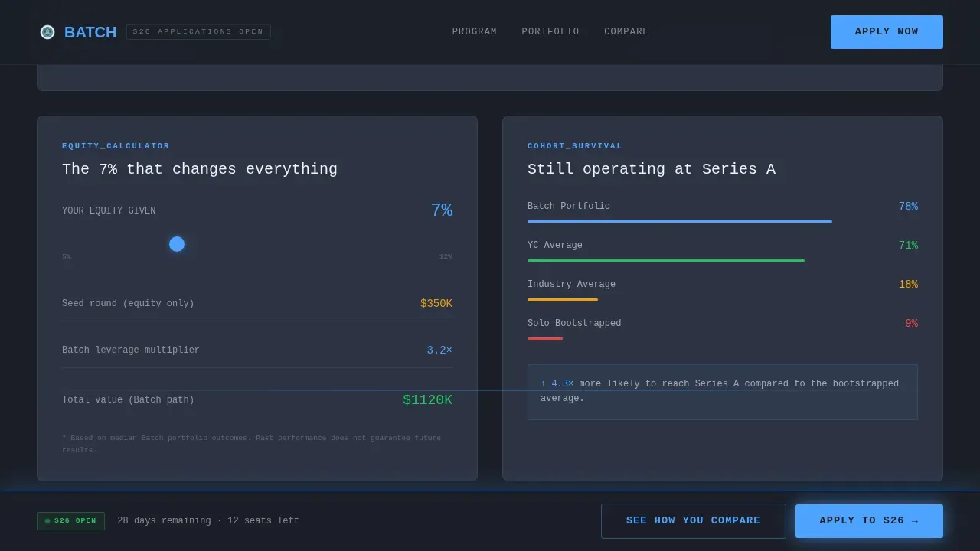Click the Solo Bootstrapped red bar
980x551 pixels.
545,339
